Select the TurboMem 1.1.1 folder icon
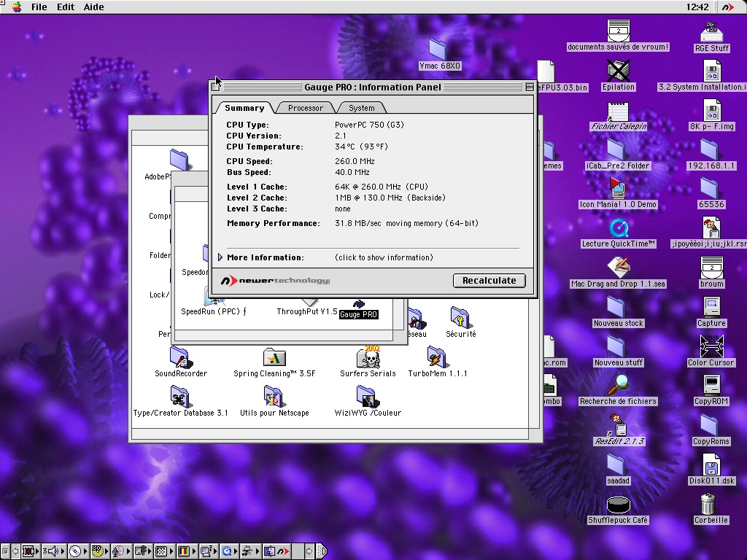 [436, 357]
